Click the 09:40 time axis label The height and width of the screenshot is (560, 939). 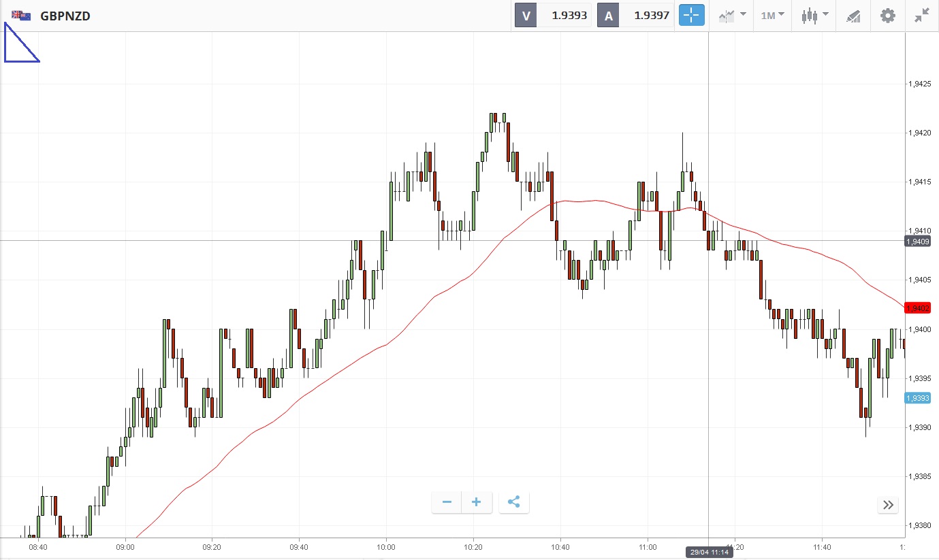pyautogui.click(x=299, y=546)
